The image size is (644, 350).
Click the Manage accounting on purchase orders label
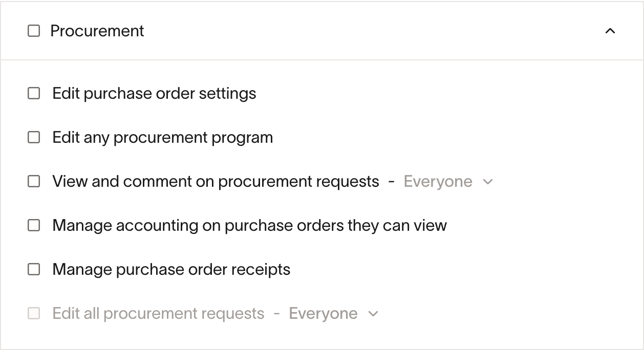pyautogui.click(x=249, y=226)
